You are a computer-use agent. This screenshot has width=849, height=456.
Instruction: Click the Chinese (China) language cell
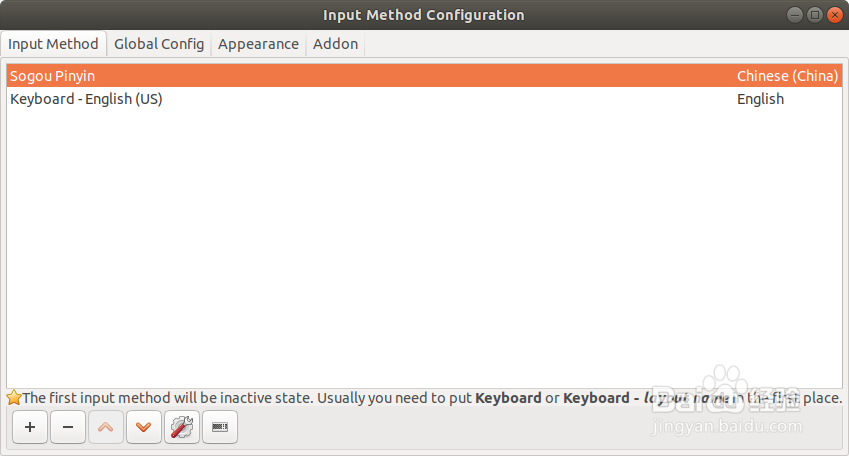[x=787, y=76]
